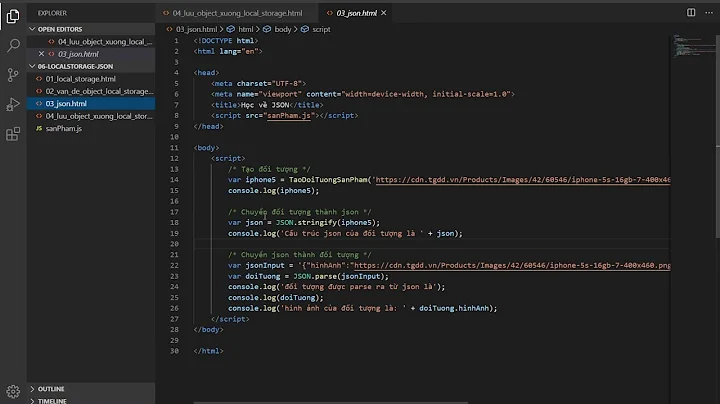Click the closing </html> tag
The image size is (720, 404).
pyautogui.click(x=208, y=351)
